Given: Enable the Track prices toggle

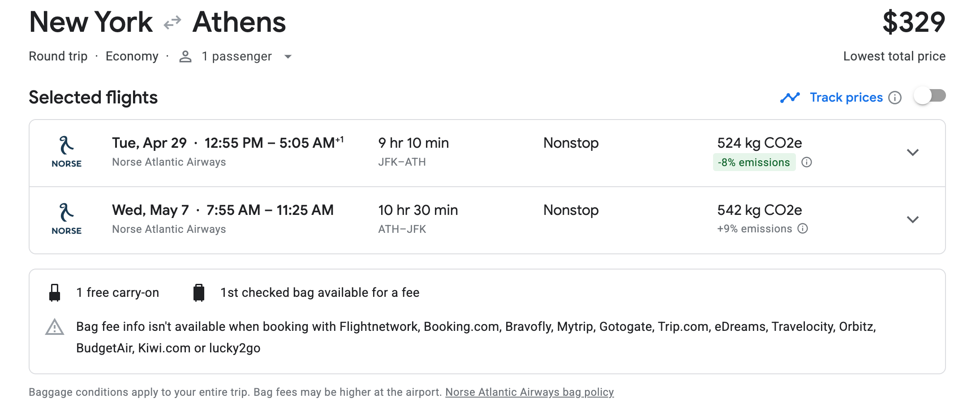Looking at the screenshot, I should click(x=930, y=96).
